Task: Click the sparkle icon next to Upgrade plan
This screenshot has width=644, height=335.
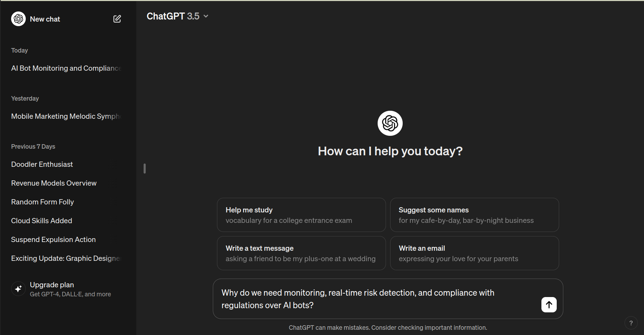Action: pos(18,289)
